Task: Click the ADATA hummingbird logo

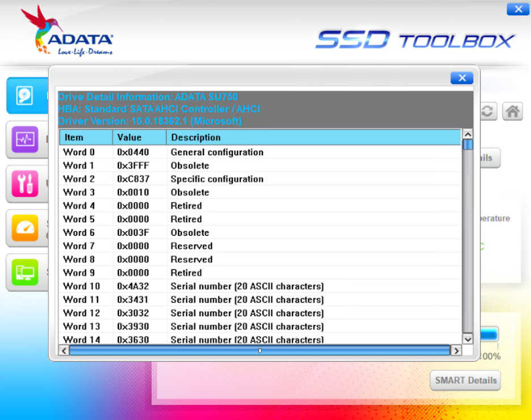Action: (x=67, y=32)
